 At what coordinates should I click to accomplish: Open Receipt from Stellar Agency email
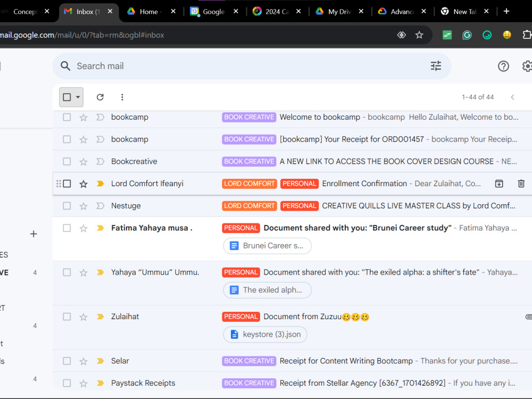362,383
